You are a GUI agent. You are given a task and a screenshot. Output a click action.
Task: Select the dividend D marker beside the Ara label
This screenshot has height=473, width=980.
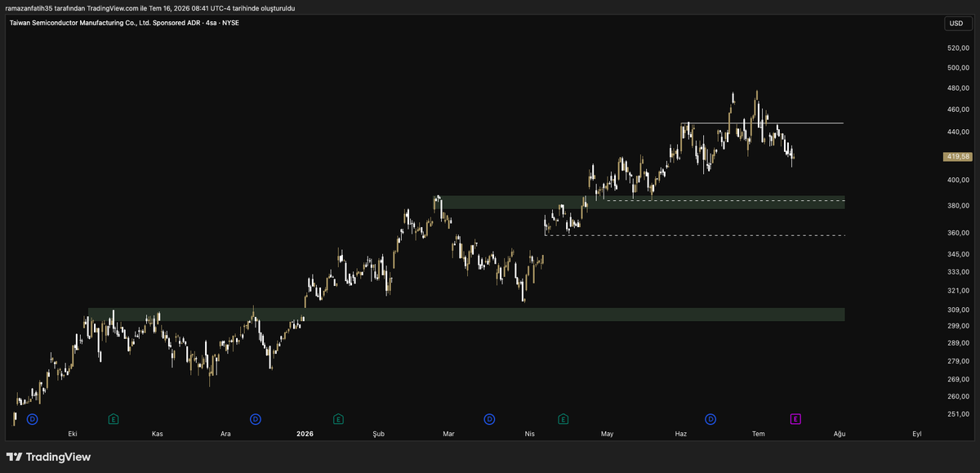tap(256, 419)
